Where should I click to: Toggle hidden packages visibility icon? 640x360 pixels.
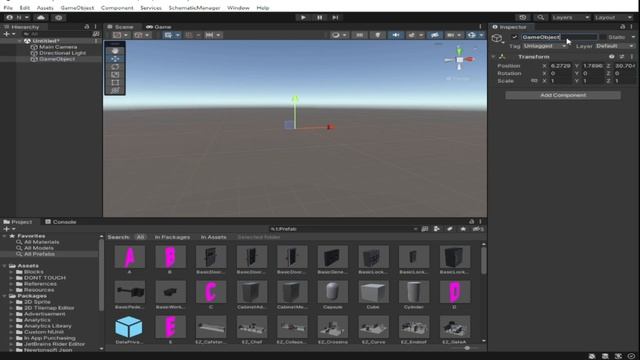[478, 229]
